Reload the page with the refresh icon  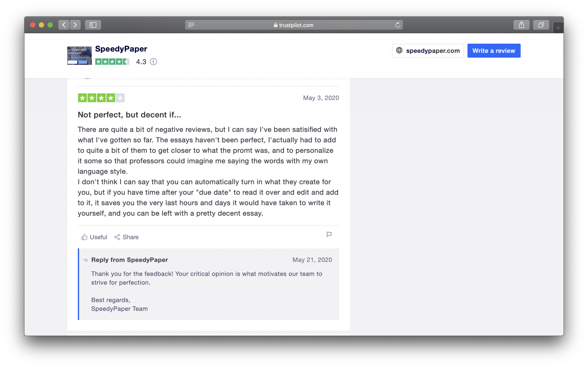(x=397, y=25)
